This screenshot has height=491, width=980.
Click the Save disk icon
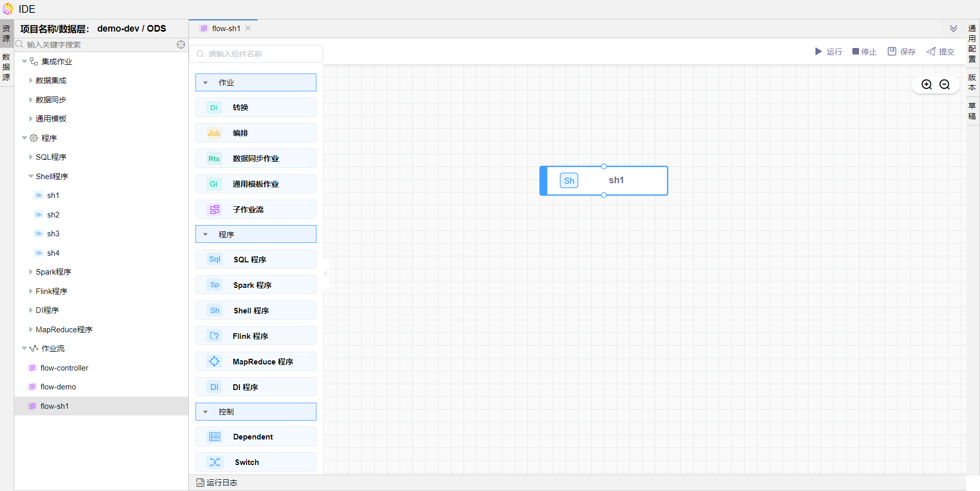tap(892, 52)
